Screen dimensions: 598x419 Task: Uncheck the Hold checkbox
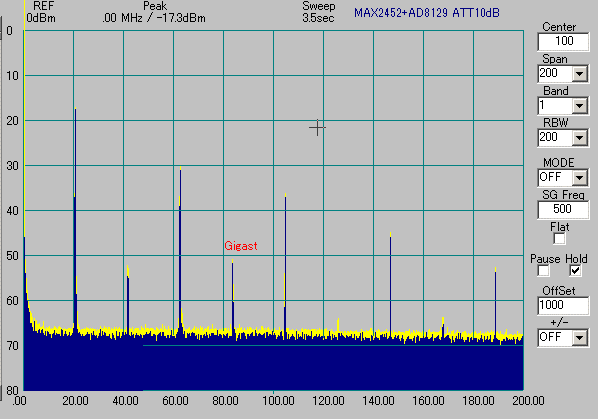point(575,271)
